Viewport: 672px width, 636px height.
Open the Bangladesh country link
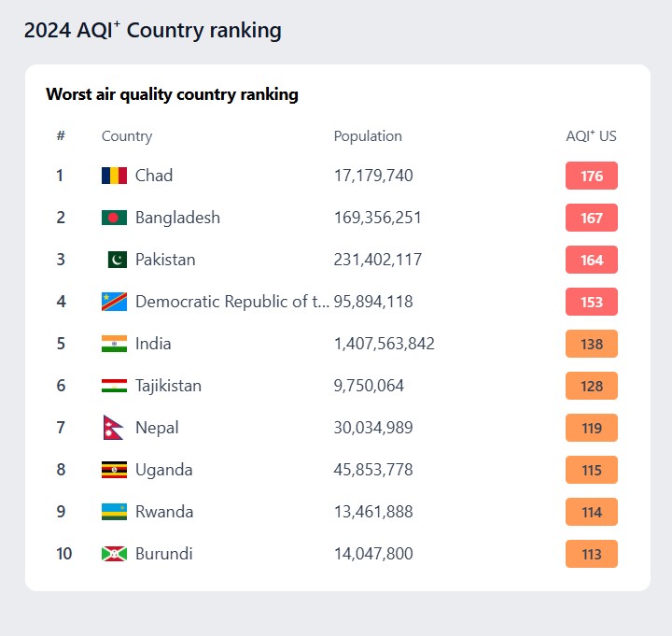[x=177, y=218]
